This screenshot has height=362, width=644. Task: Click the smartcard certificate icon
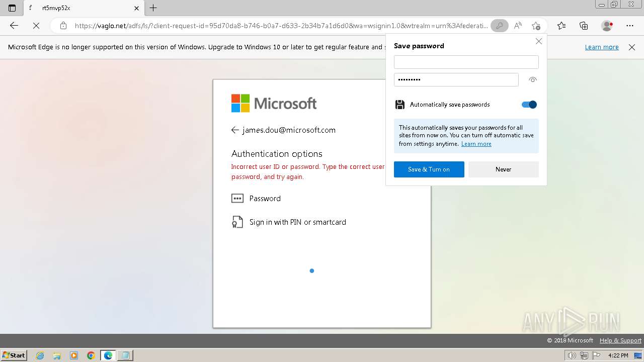(237, 222)
